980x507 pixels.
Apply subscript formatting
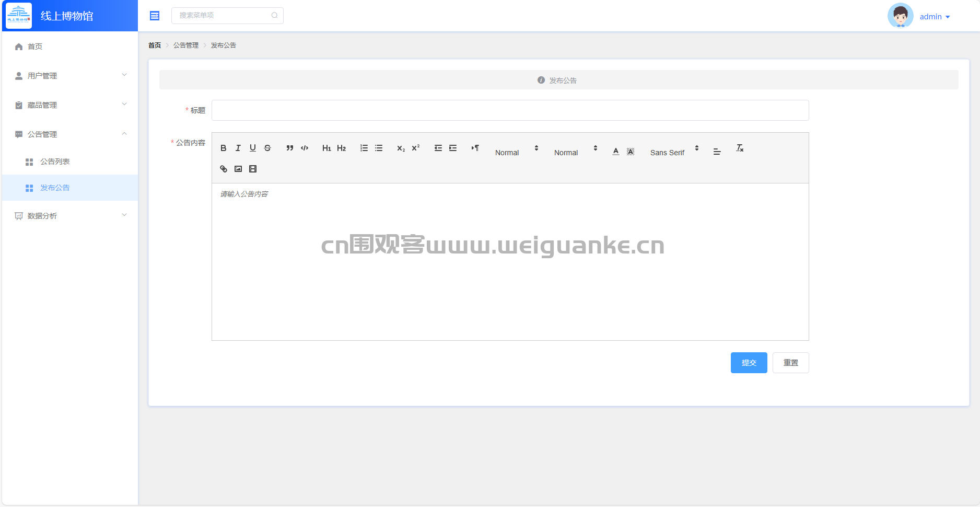(x=401, y=148)
